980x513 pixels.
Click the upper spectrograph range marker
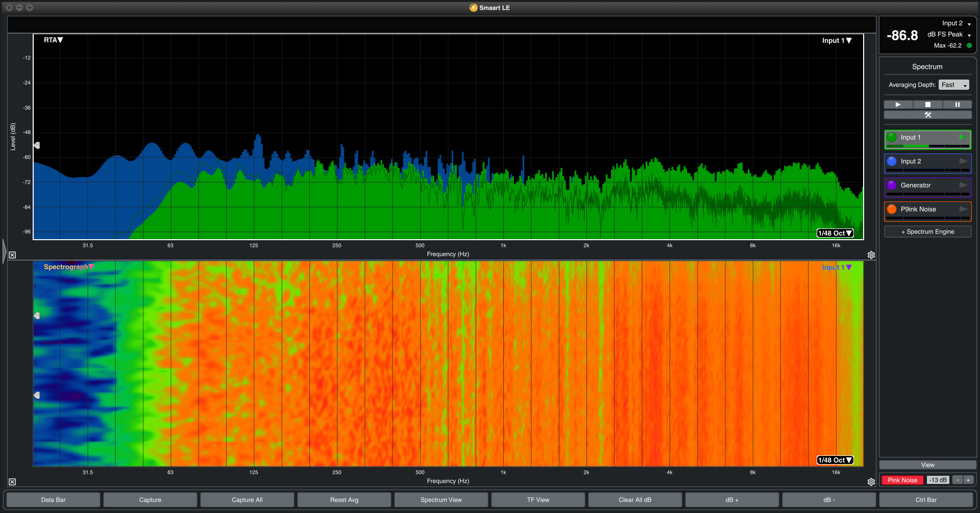click(37, 316)
